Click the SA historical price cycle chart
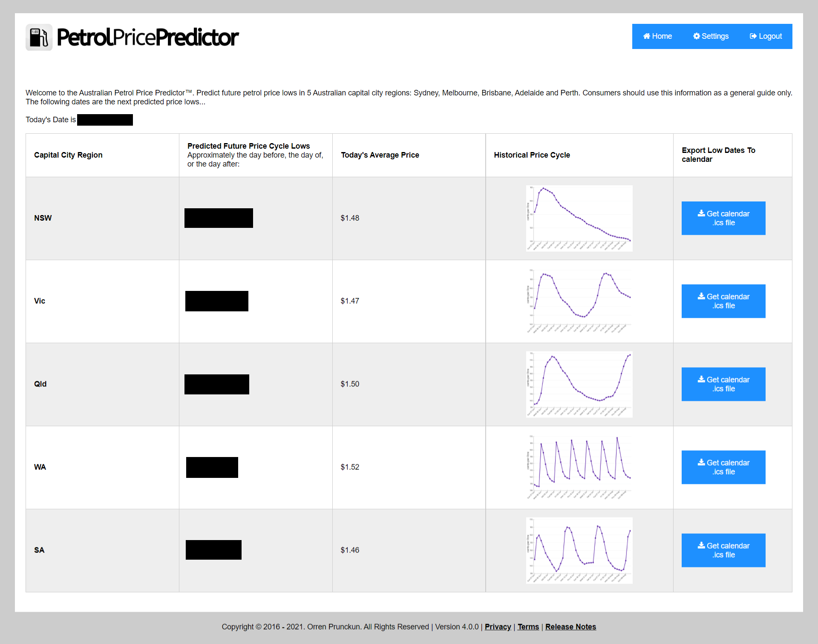The image size is (818, 644). (x=579, y=550)
